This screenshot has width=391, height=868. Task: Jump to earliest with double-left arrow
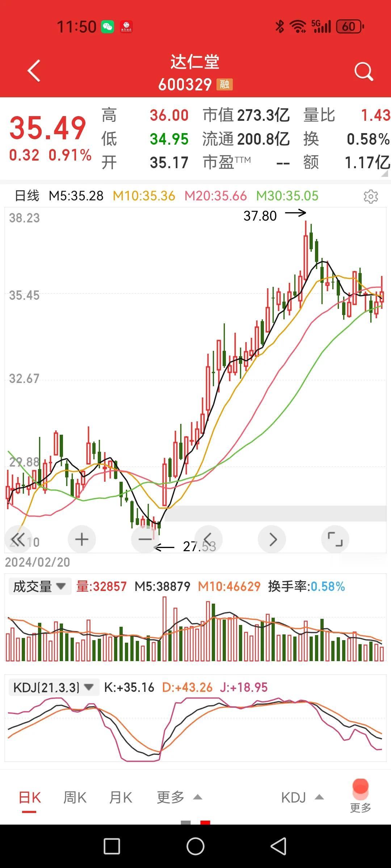(x=19, y=539)
